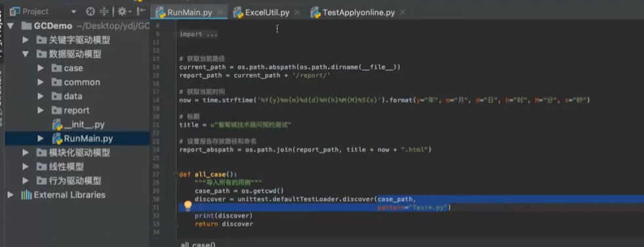
Task: Click the '# 设置报告存放路径和命名' comment
Action: click(218, 141)
